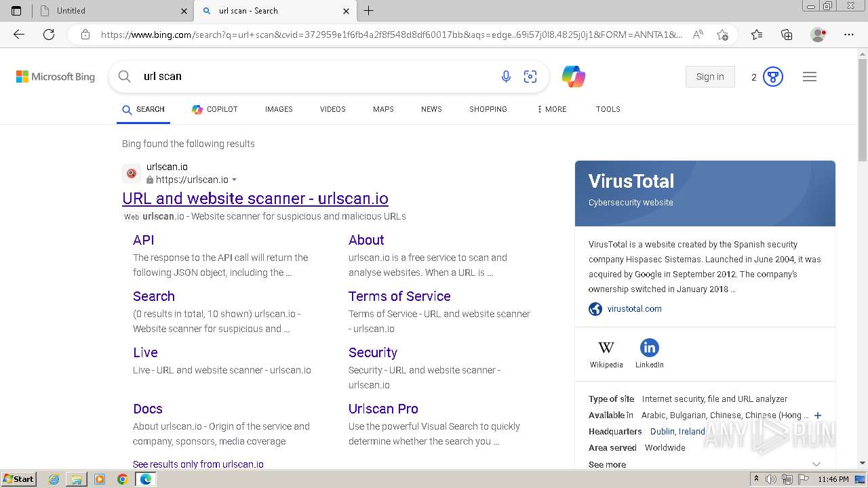Open the tab actions menu icon
Viewport: 868px width, 488px height.
pos(16,11)
